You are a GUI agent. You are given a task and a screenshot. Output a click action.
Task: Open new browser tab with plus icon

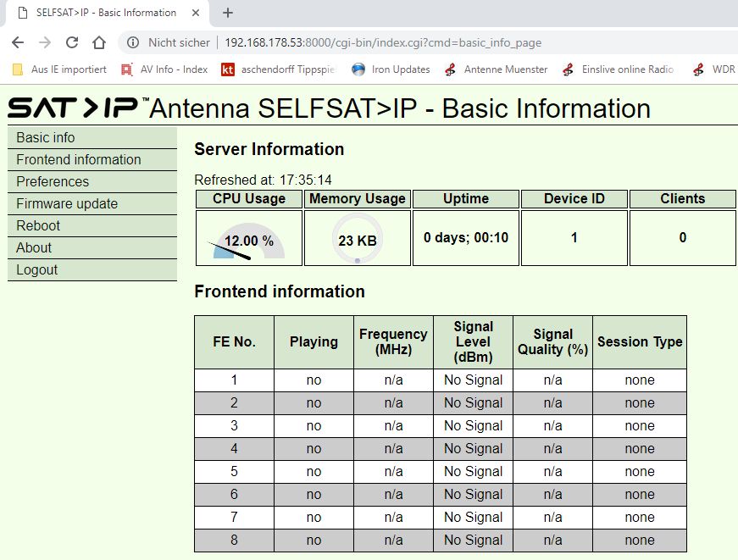[x=227, y=13]
